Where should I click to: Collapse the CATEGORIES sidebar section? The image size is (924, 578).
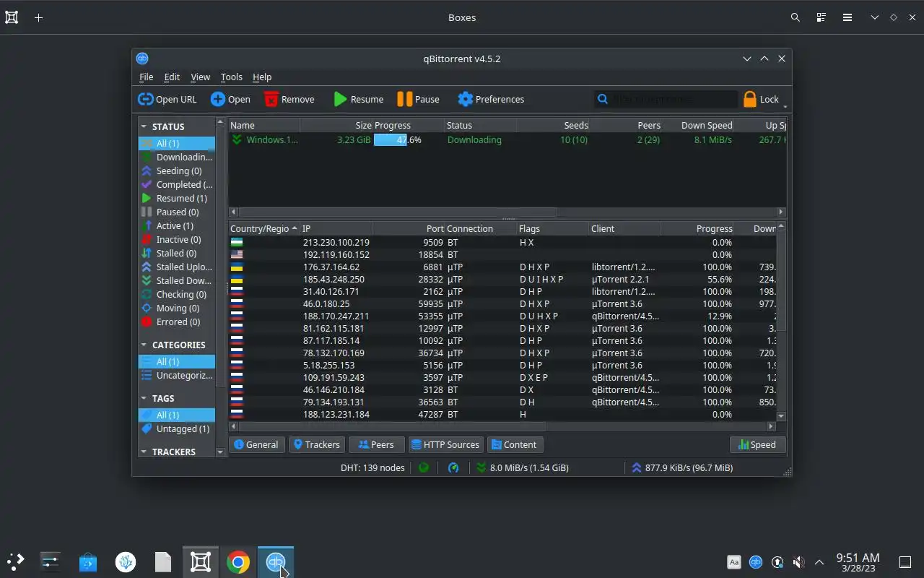[x=144, y=345]
